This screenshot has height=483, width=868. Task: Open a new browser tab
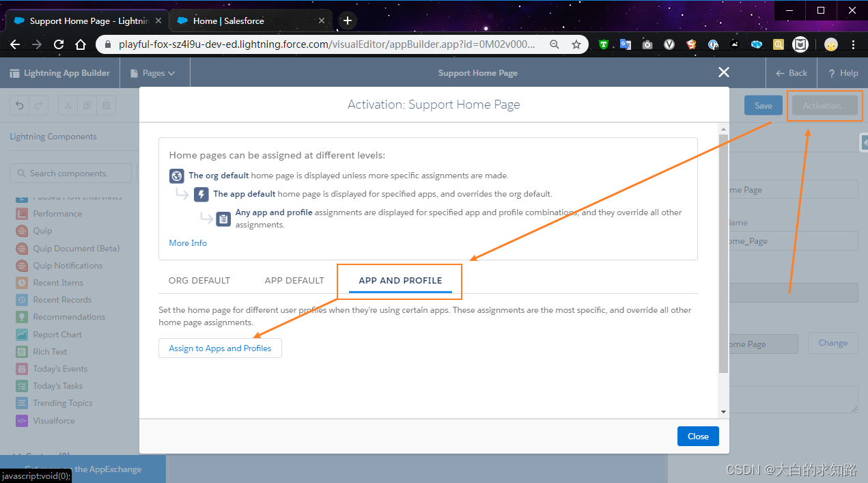tap(348, 20)
